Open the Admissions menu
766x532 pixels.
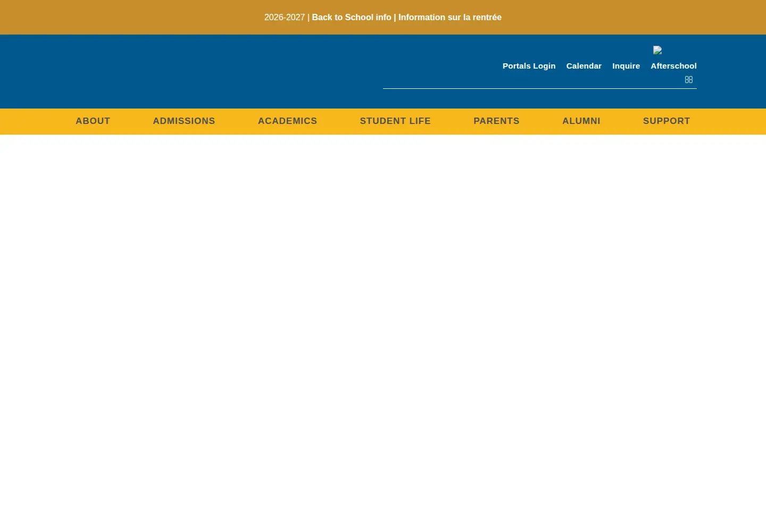pos(184,121)
